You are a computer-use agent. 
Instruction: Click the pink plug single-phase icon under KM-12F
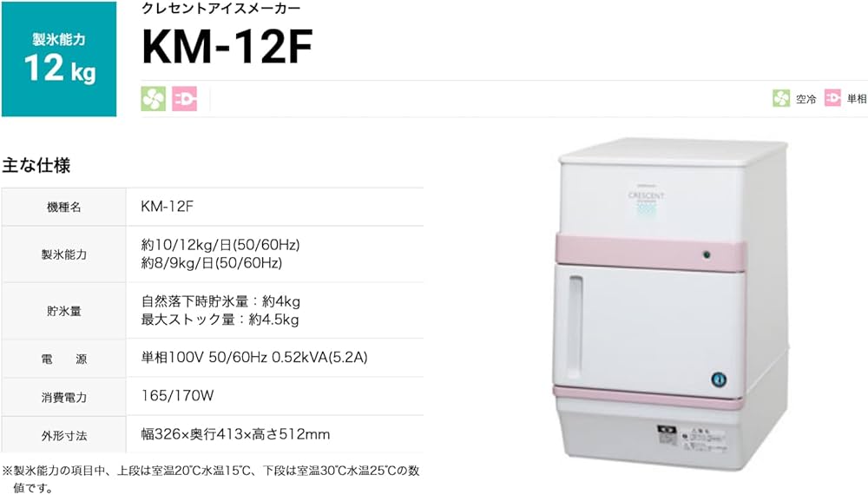point(184,99)
